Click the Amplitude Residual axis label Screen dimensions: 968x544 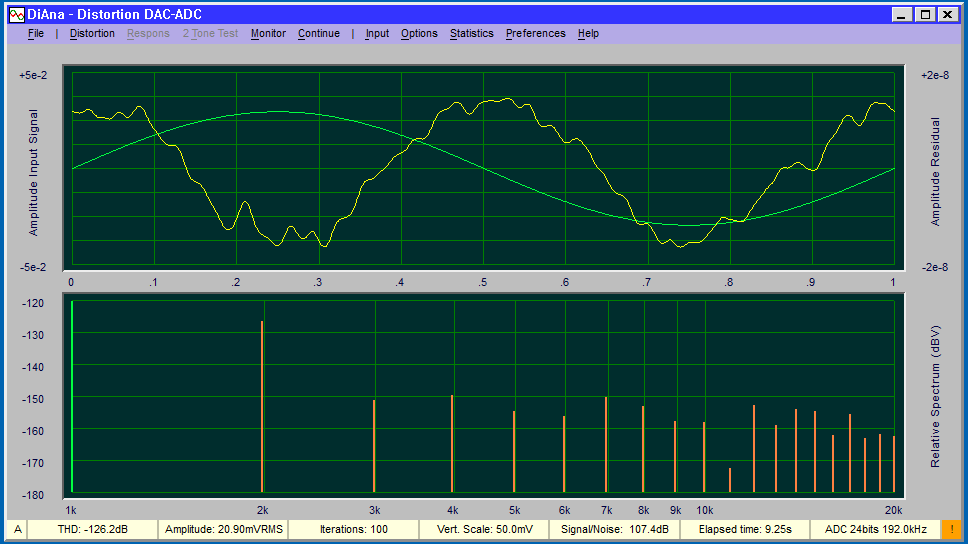[x=935, y=172]
